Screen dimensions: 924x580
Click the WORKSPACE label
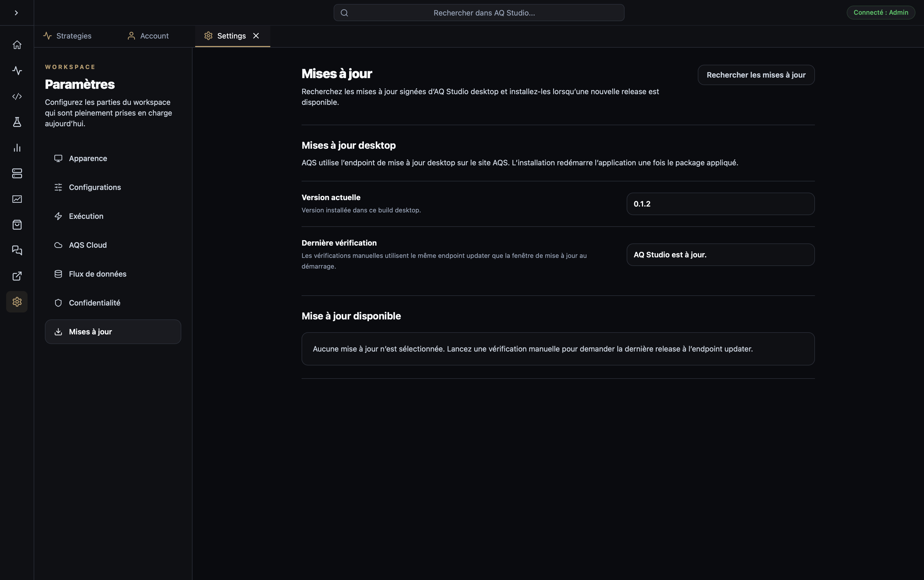point(70,67)
